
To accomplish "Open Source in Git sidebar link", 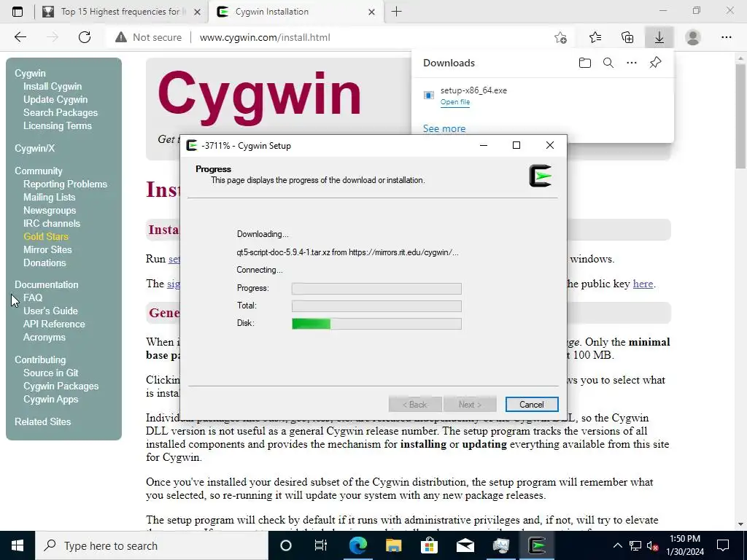I will (x=51, y=373).
